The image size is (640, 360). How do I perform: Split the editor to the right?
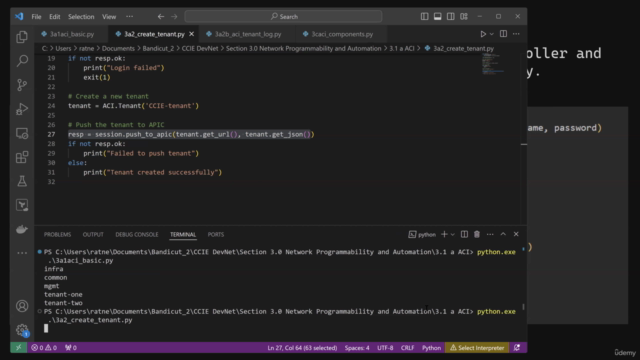click(x=503, y=34)
